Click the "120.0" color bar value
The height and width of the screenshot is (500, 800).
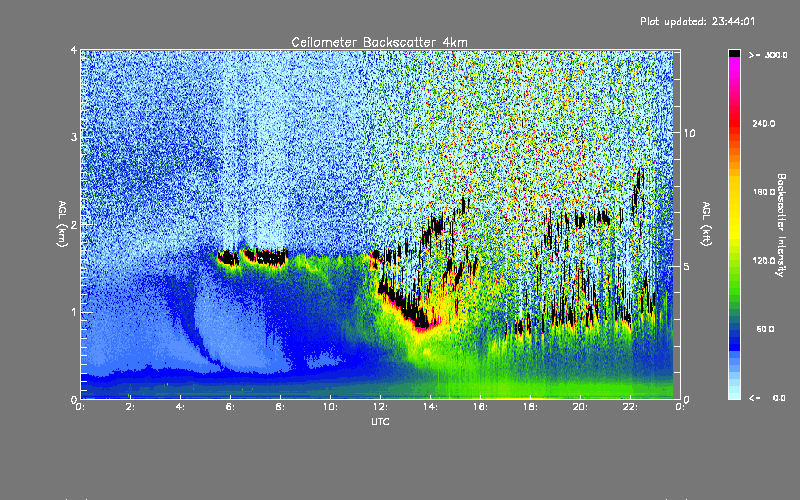tap(764, 260)
